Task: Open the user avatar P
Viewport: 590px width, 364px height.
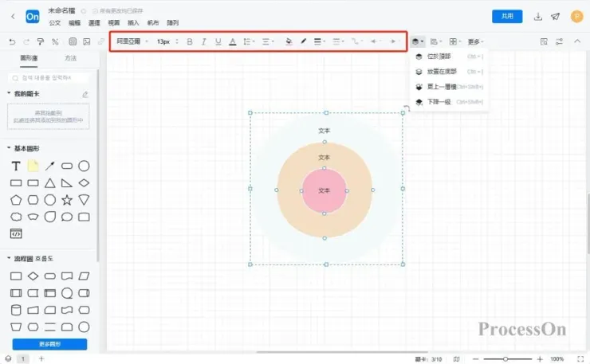Action: [x=576, y=17]
